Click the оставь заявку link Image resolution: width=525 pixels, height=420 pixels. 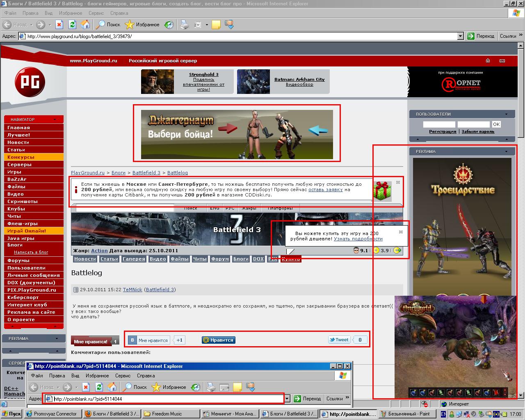[325, 189]
